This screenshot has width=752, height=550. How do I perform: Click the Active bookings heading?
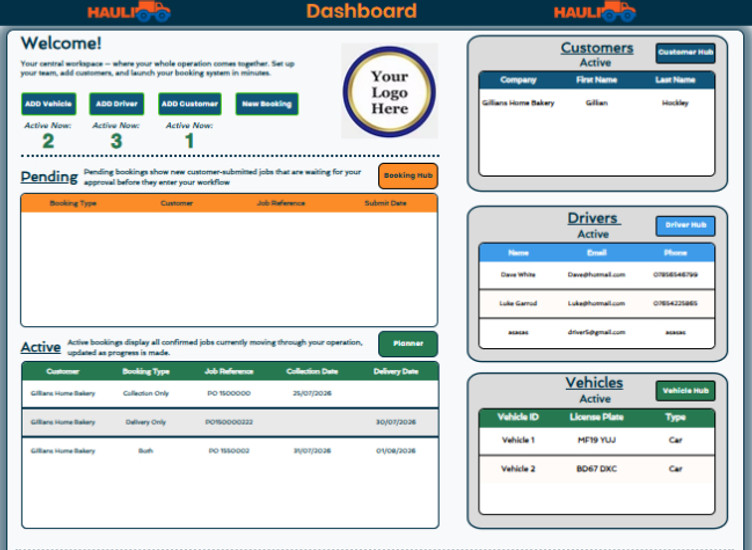41,347
